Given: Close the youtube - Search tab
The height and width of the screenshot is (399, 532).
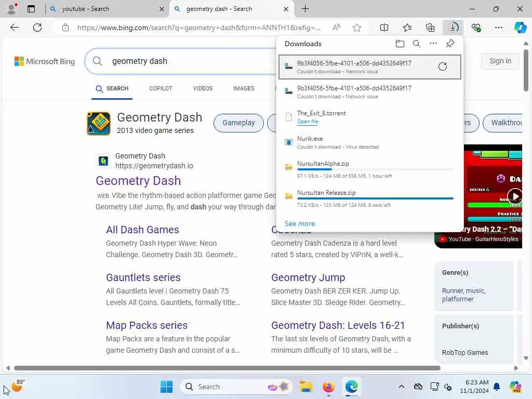Looking at the screenshot, I should [x=162, y=9].
